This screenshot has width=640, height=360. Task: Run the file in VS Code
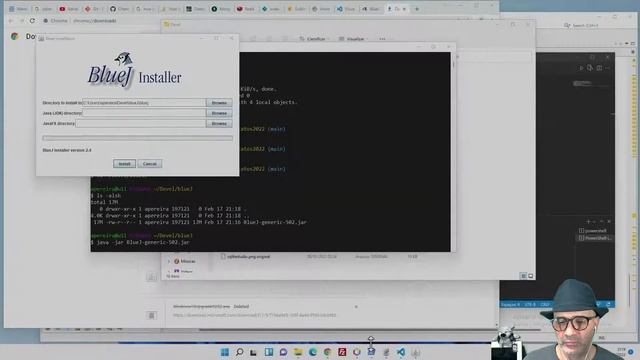[x=581, y=68]
